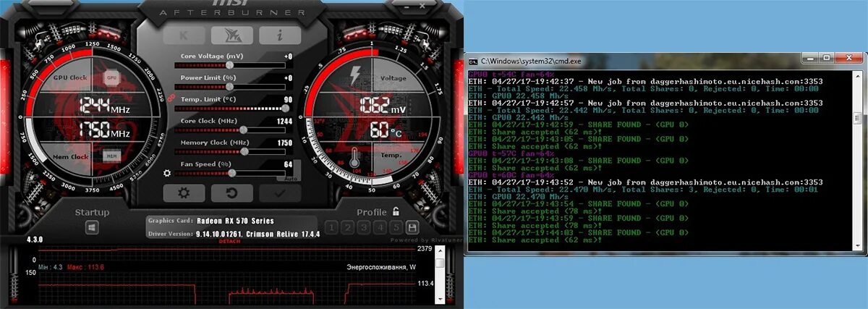868x309 pixels.
Task: Toggle the fan speed Auto button
Action: click(x=290, y=177)
